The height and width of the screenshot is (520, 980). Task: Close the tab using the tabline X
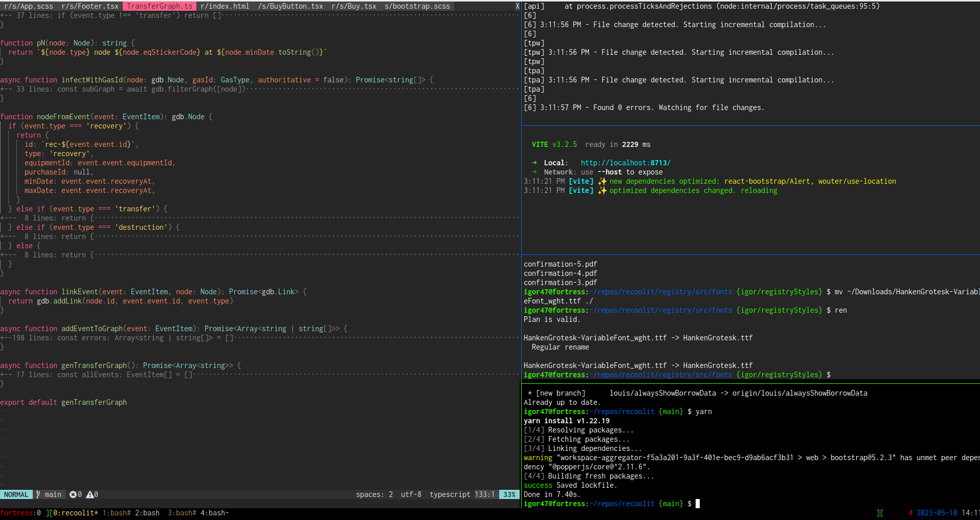[x=517, y=6]
